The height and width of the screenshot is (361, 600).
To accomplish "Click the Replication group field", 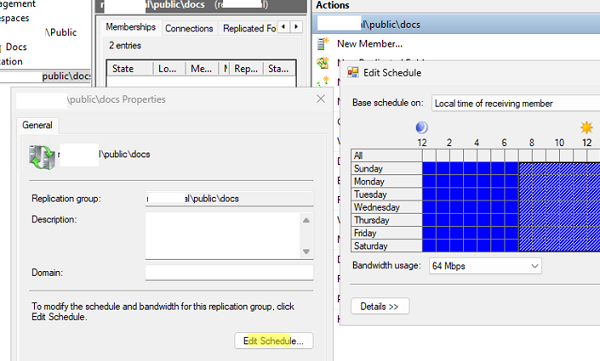I will pyautogui.click(x=229, y=199).
